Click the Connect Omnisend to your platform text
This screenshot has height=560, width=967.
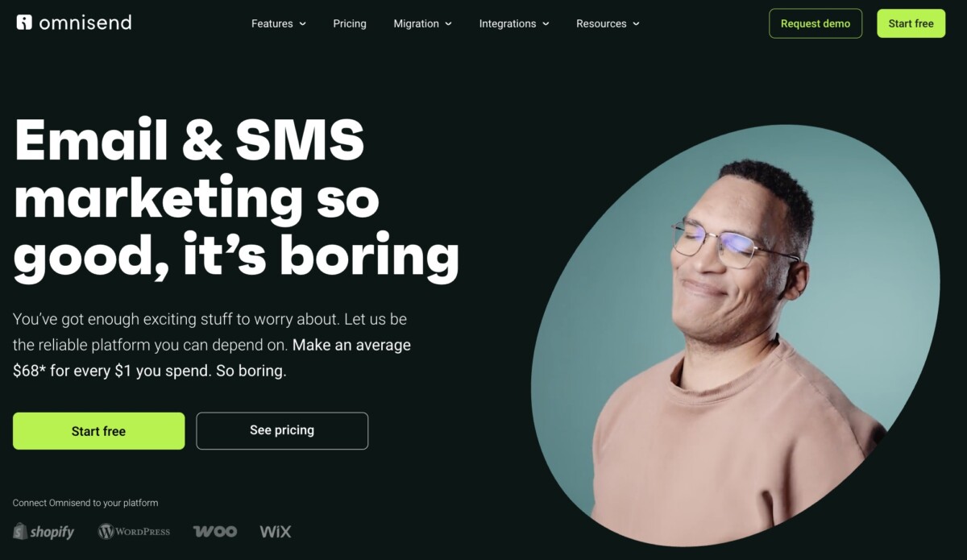(85, 503)
